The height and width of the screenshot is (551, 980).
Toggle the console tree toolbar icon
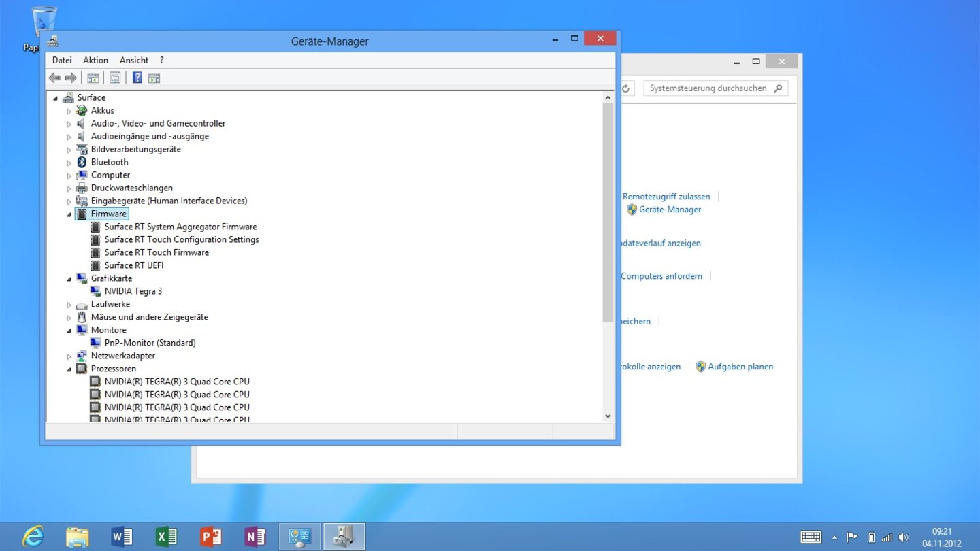pyautogui.click(x=93, y=78)
